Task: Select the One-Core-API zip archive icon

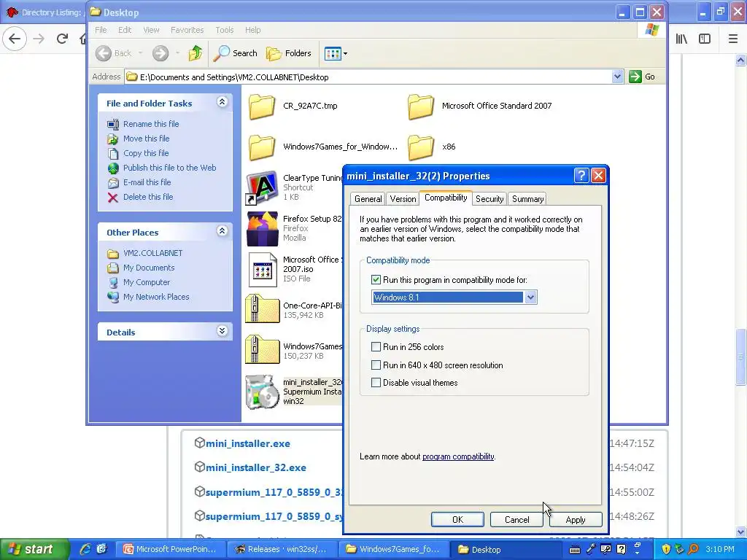Action: point(262,309)
